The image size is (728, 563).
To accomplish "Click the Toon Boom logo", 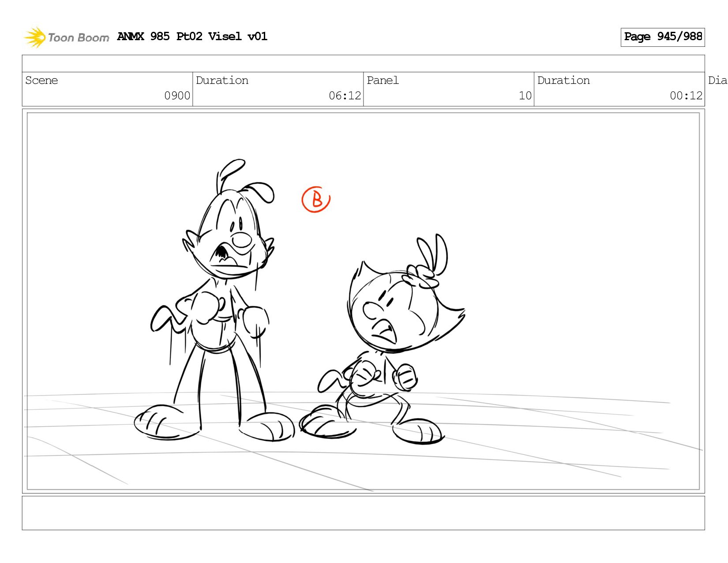I will coord(66,37).
